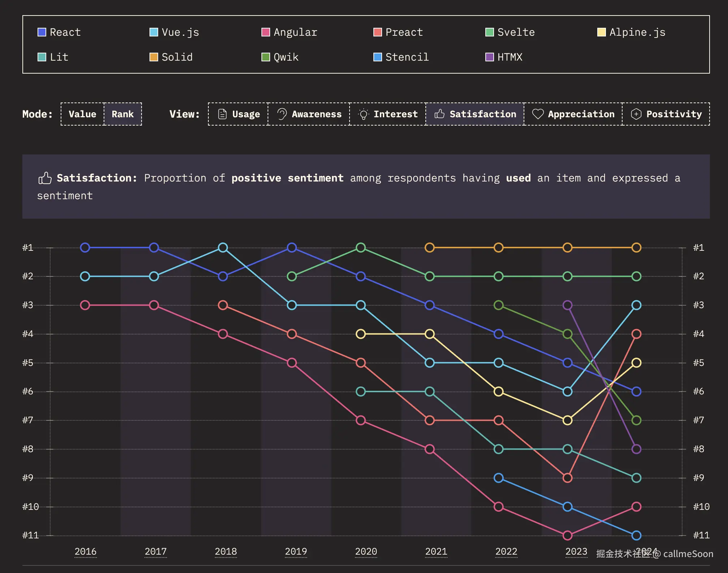Click the 2022 year axis label

pyautogui.click(x=506, y=551)
